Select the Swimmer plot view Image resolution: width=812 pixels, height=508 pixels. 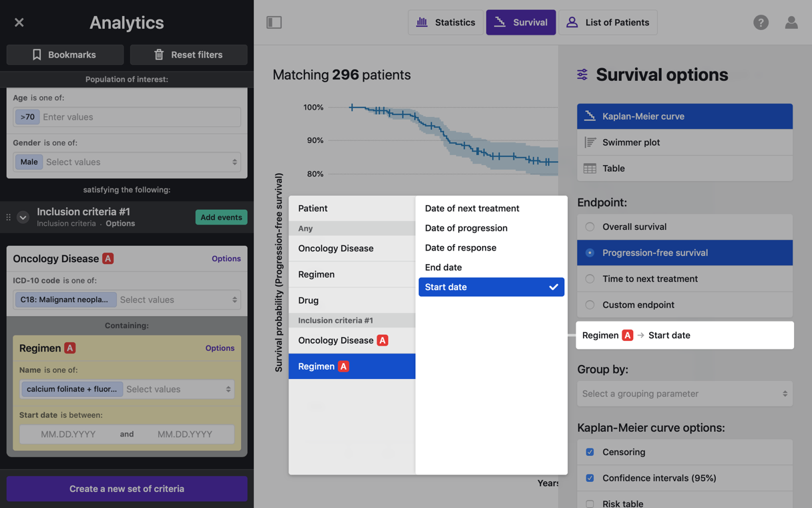click(x=684, y=142)
